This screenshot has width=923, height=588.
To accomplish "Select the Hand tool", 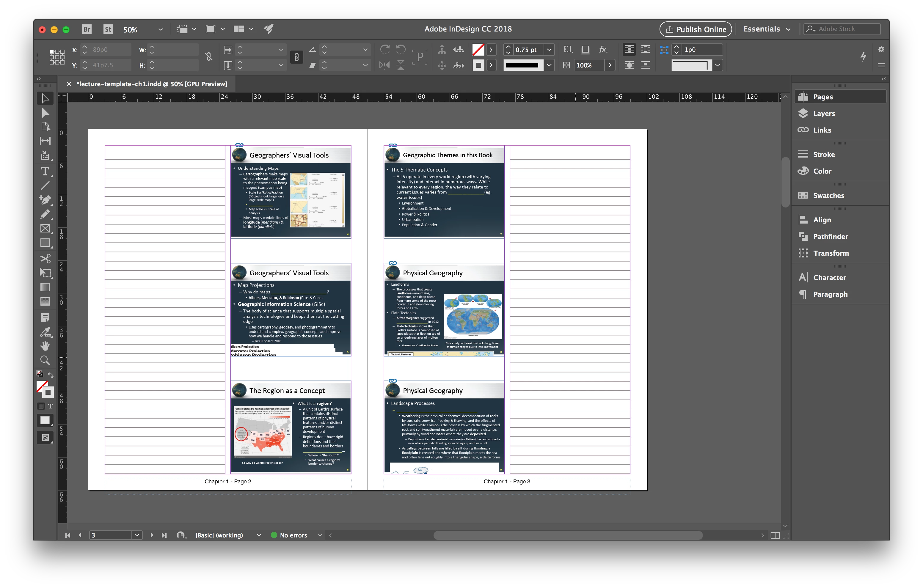I will [45, 346].
